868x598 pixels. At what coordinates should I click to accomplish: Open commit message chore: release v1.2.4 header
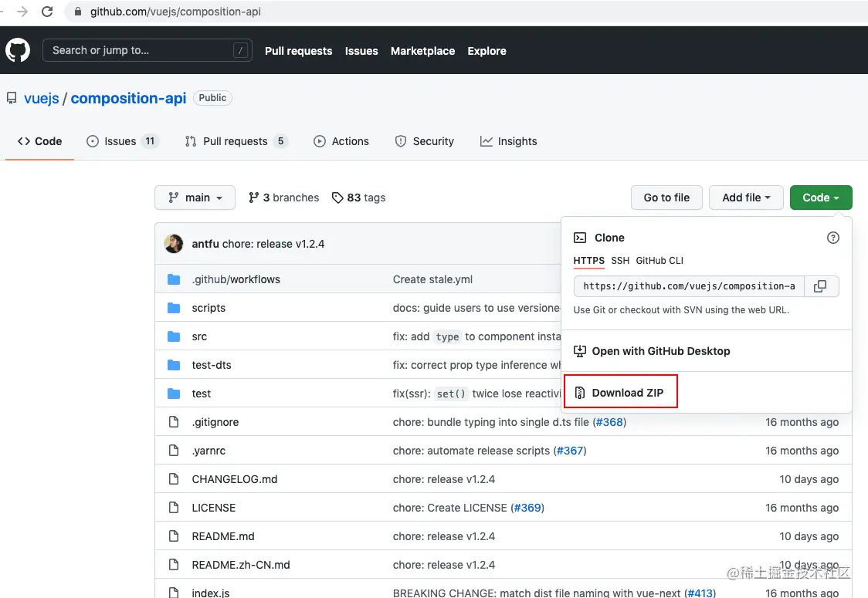coord(273,244)
